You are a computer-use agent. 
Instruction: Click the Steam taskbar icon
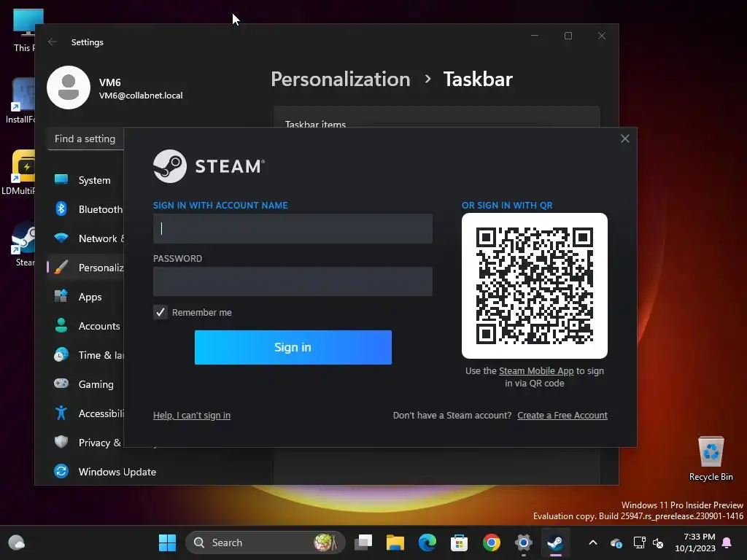(x=555, y=542)
